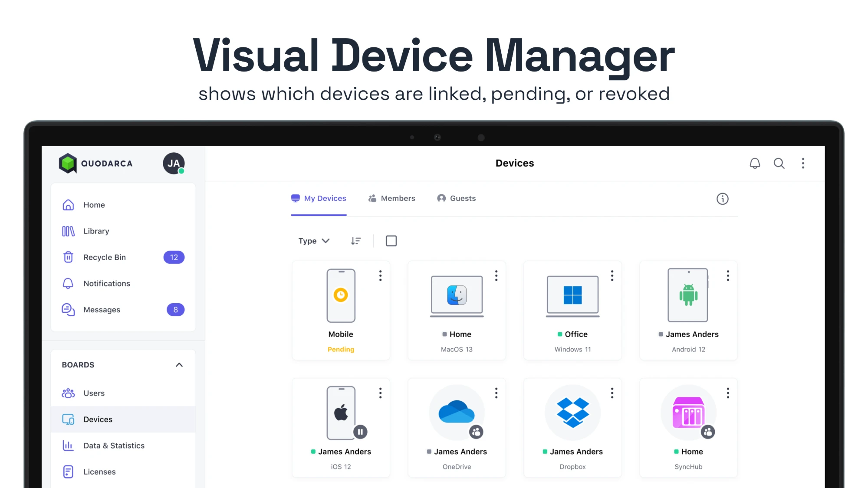The width and height of the screenshot is (868, 488).
Task: Select the Dropbox service thumbnail
Action: tap(572, 413)
